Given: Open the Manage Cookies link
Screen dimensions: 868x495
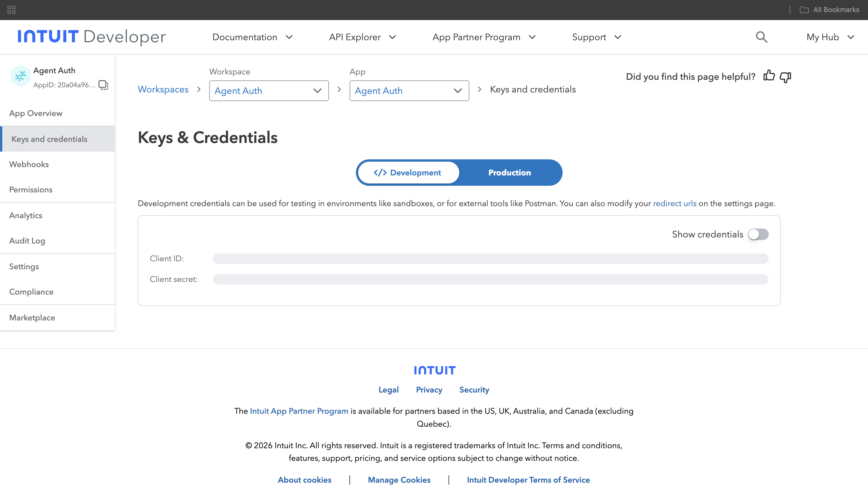Looking at the screenshot, I should [399, 480].
